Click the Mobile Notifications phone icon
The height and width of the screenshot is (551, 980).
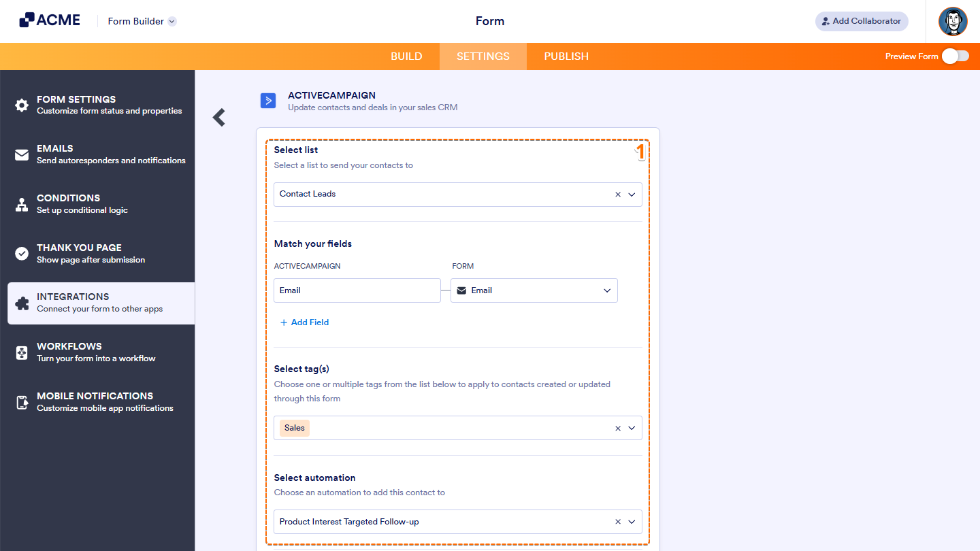point(21,401)
